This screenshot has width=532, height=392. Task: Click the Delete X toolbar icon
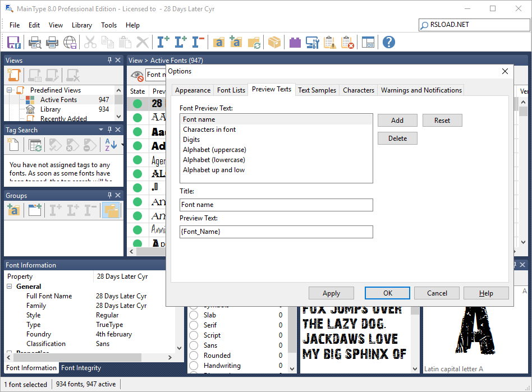point(143,43)
